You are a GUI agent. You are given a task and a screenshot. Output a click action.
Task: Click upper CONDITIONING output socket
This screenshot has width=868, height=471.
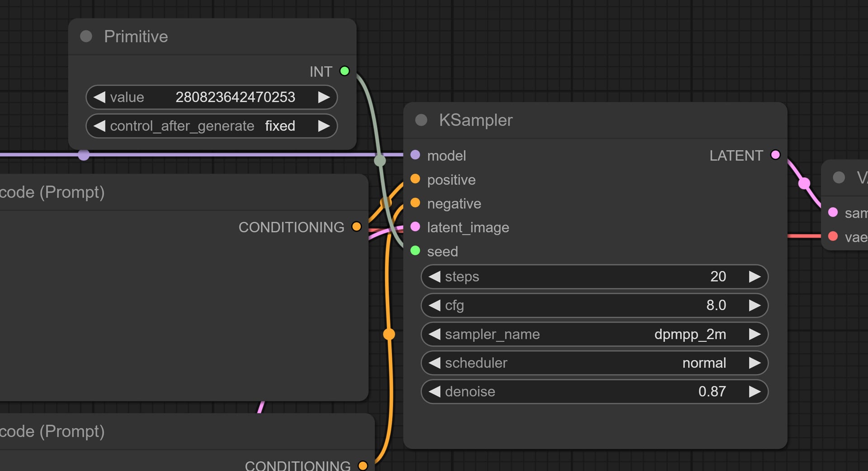(356, 226)
